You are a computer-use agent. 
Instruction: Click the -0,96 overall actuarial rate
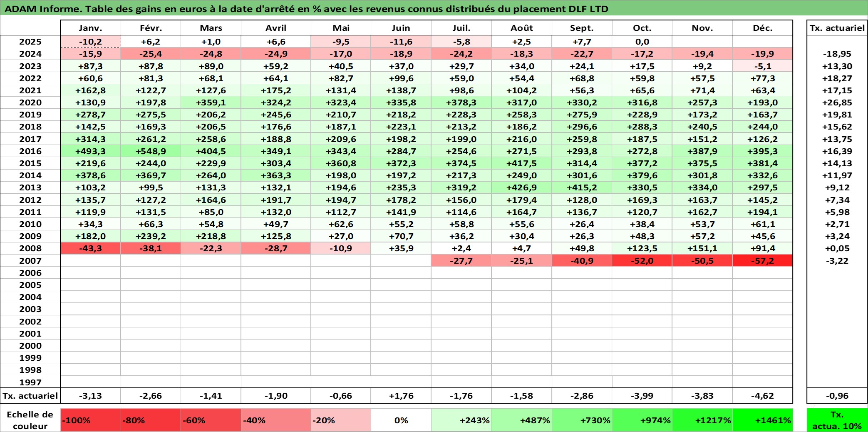click(x=837, y=396)
